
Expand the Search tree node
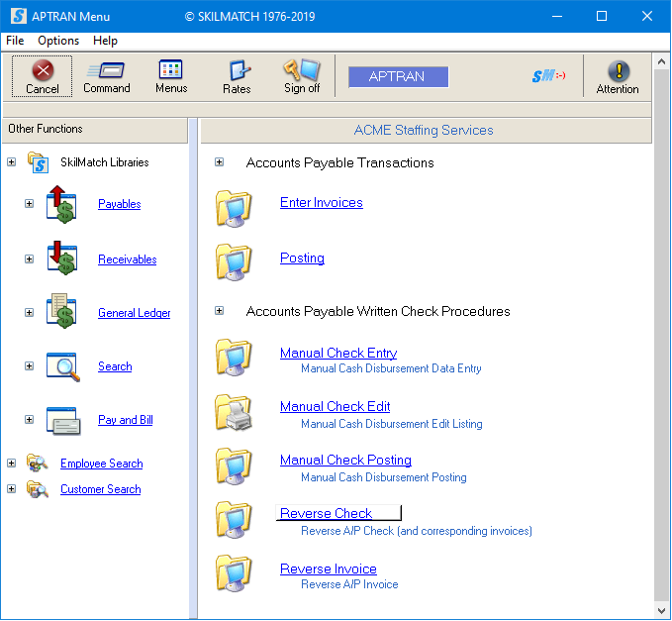tap(29, 365)
